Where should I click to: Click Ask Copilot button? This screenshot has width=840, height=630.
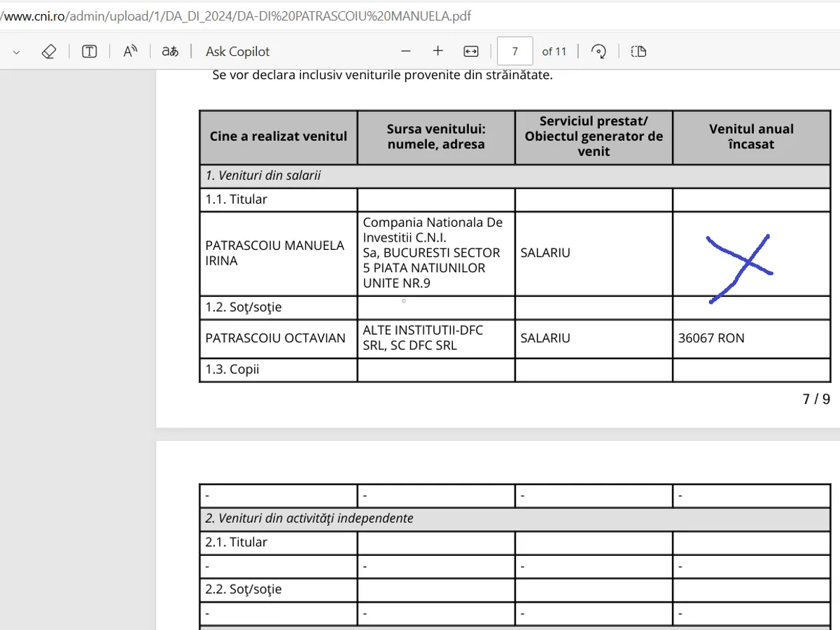[x=237, y=51]
